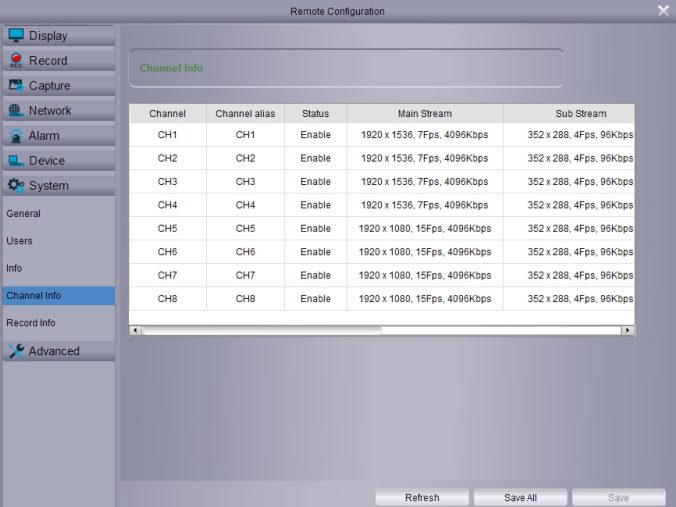Click the Save All button
The image size is (676, 507).
[x=520, y=498]
